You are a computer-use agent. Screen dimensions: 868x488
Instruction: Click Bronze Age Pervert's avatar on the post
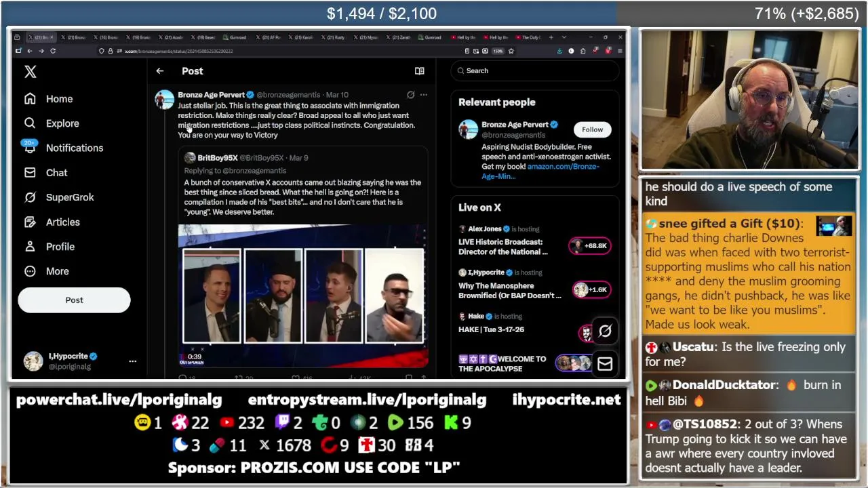point(165,100)
